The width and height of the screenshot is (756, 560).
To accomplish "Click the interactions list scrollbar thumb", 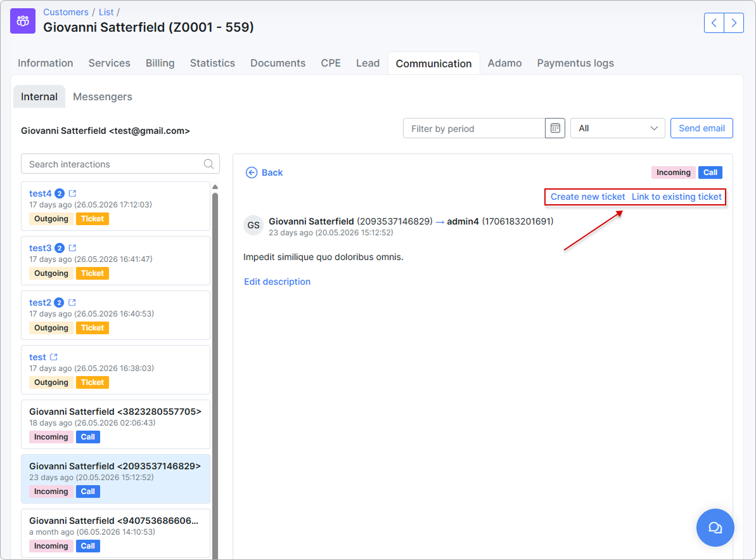I will pos(215,376).
